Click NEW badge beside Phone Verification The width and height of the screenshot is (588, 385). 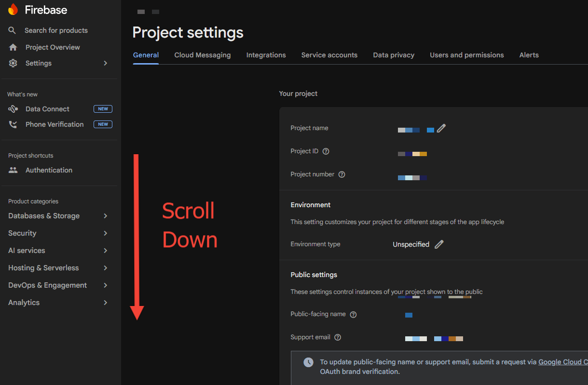coord(103,124)
